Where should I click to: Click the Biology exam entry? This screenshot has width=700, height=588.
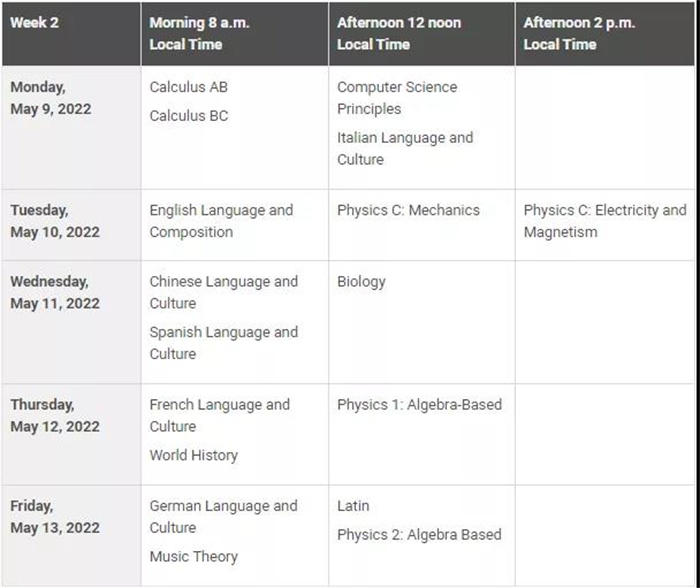click(361, 282)
